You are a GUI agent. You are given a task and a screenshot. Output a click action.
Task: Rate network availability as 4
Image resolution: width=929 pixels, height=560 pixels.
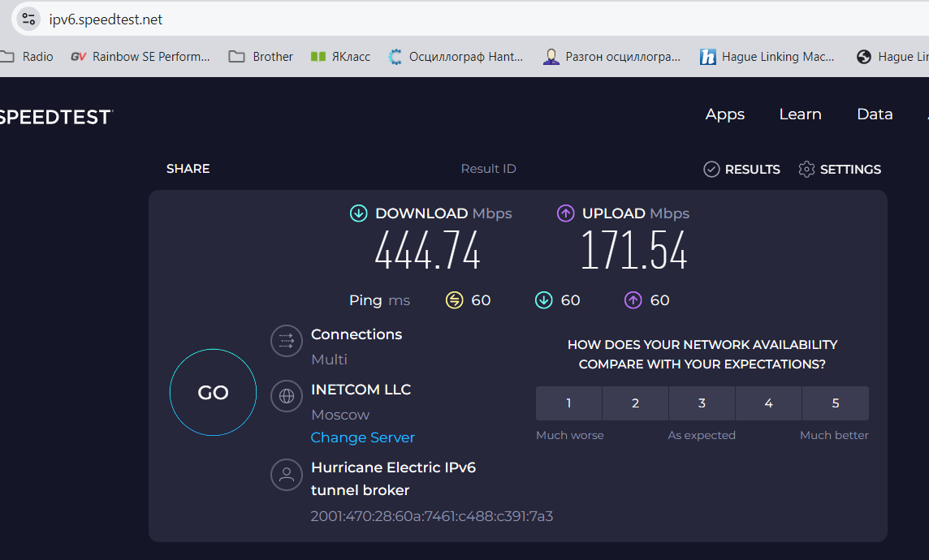[768, 403]
